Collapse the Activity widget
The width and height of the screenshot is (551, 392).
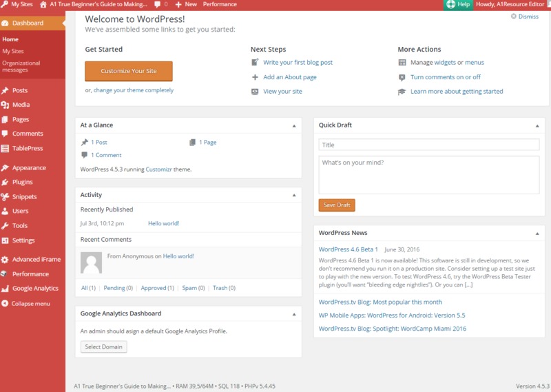pyautogui.click(x=294, y=195)
